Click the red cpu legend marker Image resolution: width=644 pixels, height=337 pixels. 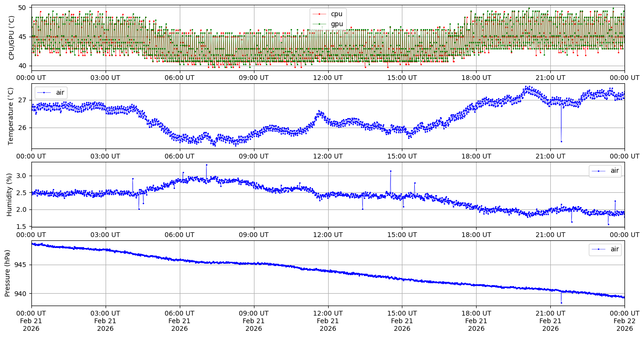click(319, 14)
